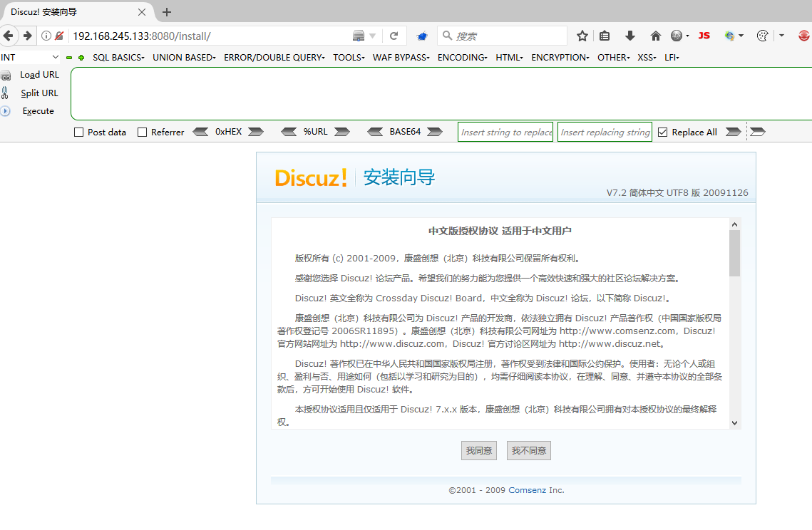The width and height of the screenshot is (812, 530).
Task: Open the ENCRYPTION menu
Action: [x=560, y=58]
